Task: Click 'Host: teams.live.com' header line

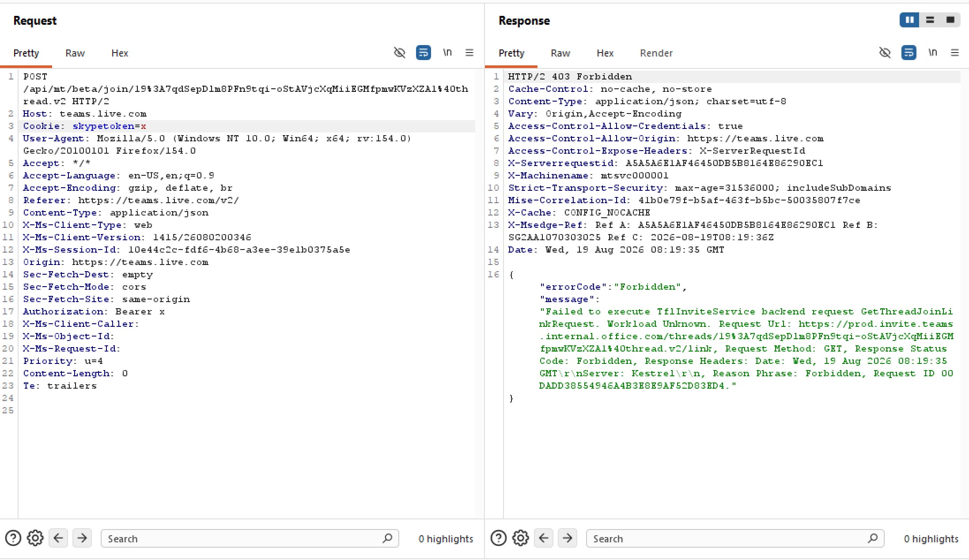Action: pyautogui.click(x=84, y=114)
